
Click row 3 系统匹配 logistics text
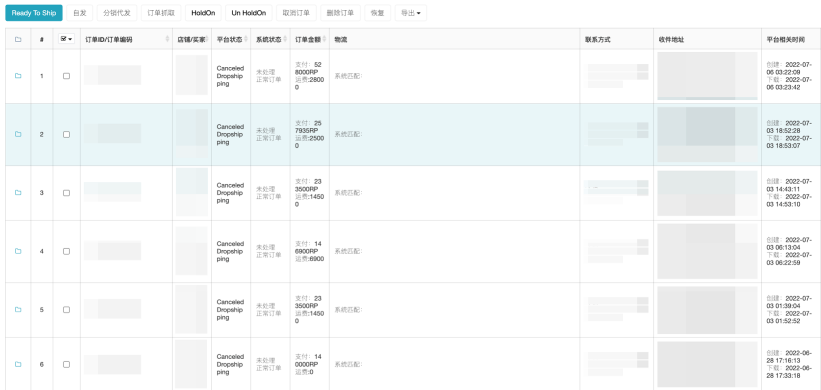coord(348,193)
